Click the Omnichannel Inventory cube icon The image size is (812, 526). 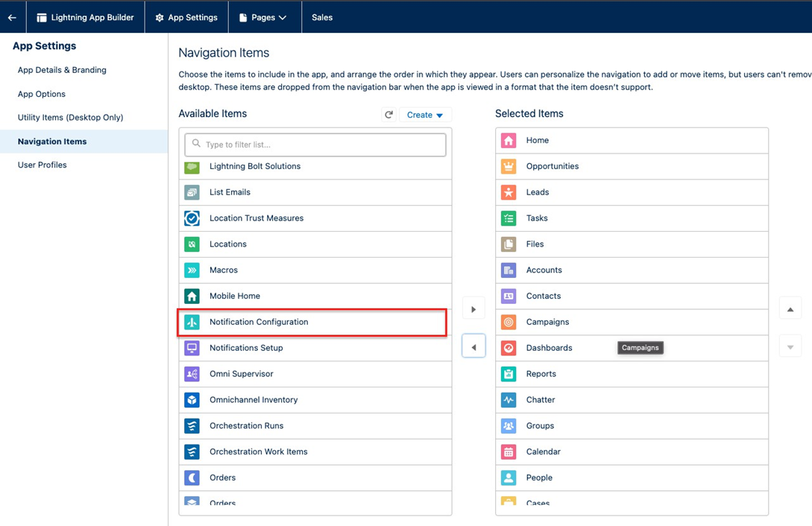coord(192,400)
